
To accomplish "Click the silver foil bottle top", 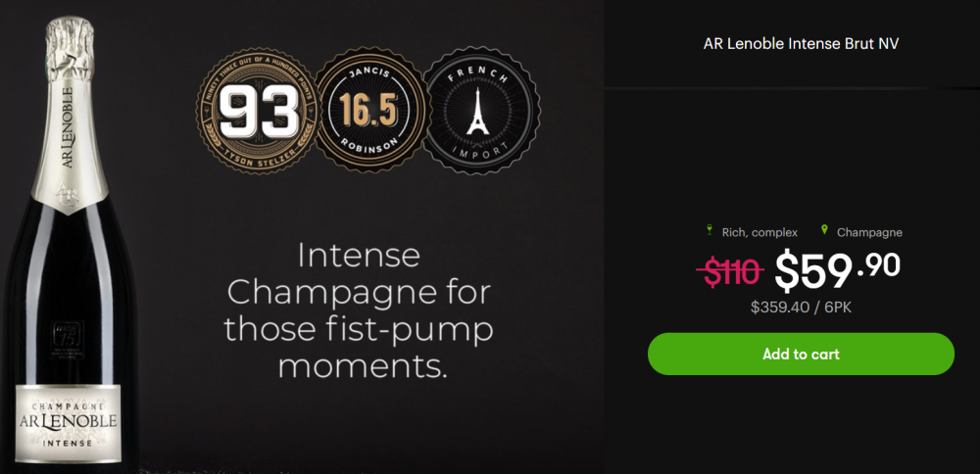I will [x=70, y=48].
